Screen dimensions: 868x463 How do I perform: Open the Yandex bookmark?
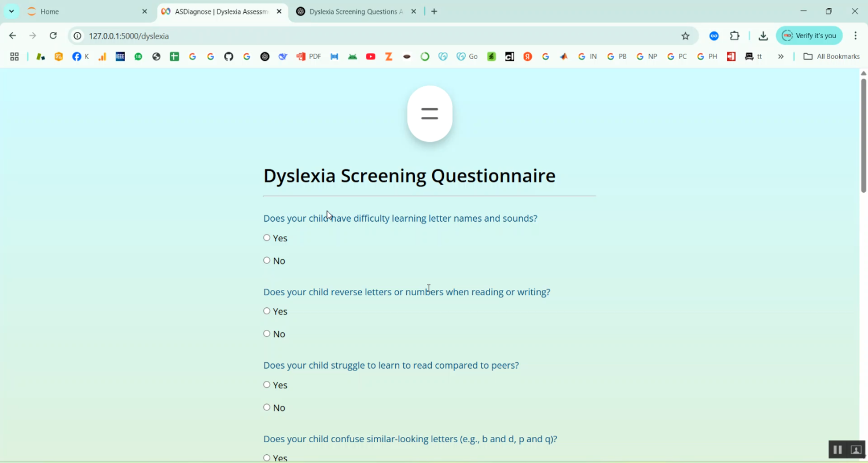pos(528,57)
